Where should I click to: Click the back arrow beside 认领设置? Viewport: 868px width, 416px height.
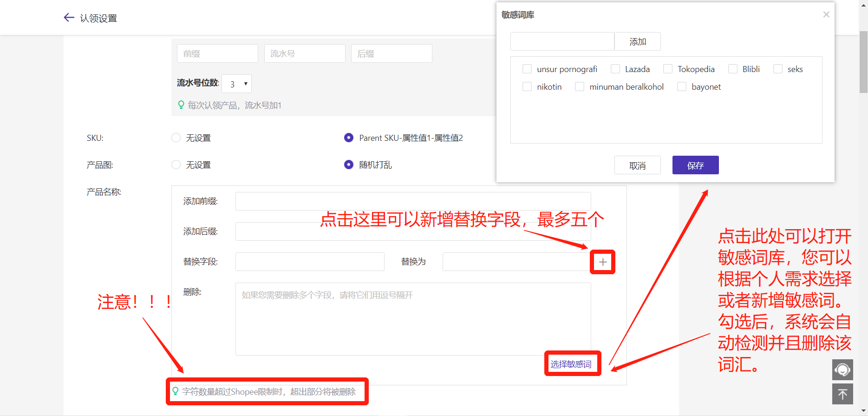coord(69,18)
